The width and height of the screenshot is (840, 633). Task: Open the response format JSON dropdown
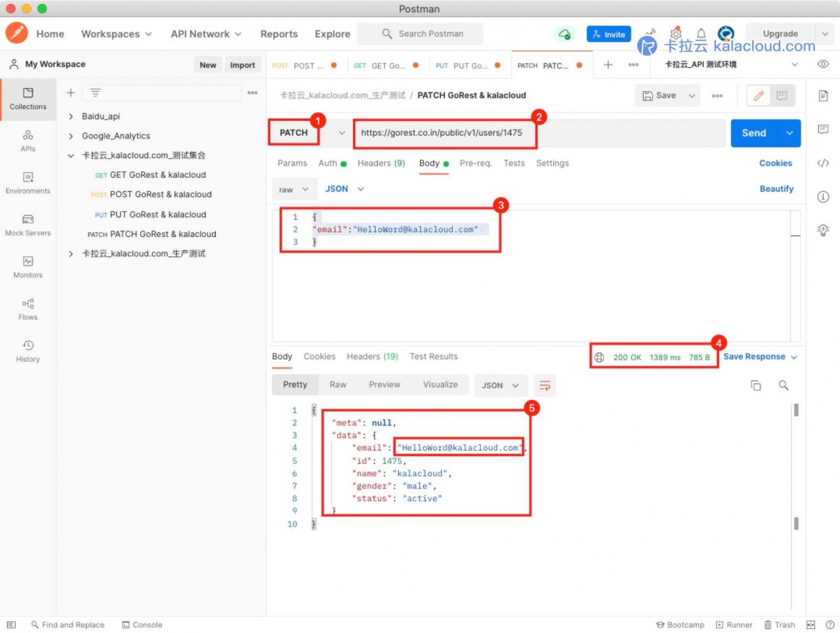tap(500, 385)
